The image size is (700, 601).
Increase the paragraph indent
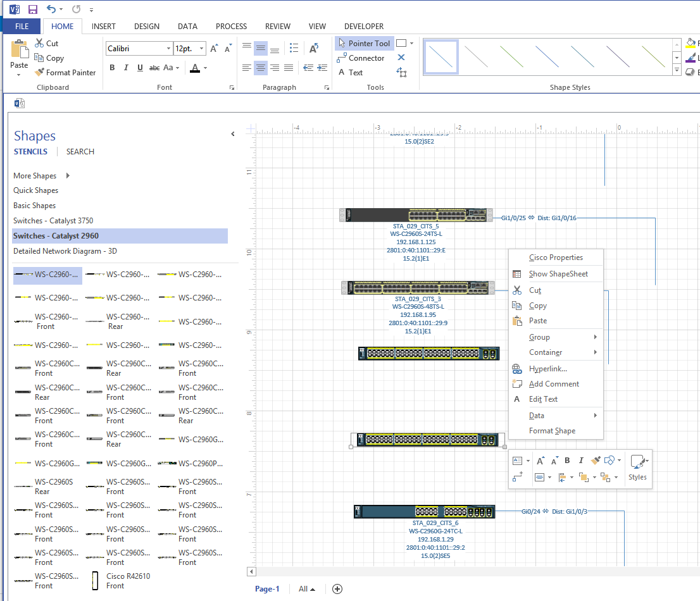pos(322,68)
